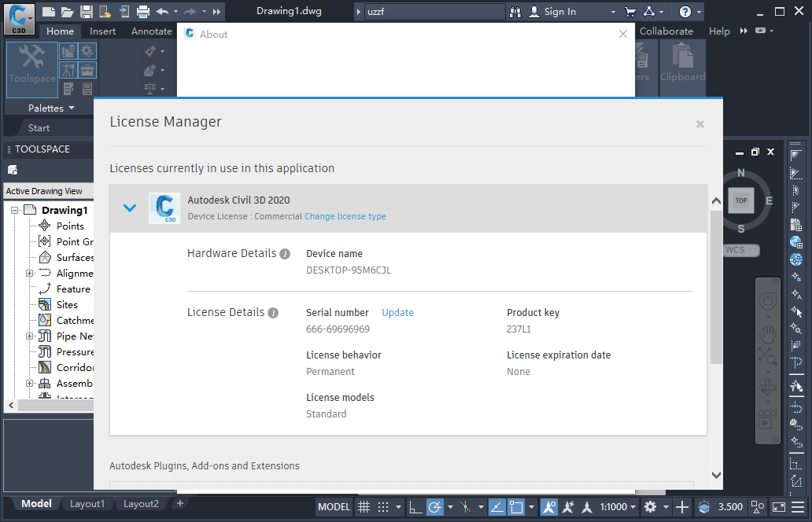Open the Layout2 tab

tap(141, 504)
